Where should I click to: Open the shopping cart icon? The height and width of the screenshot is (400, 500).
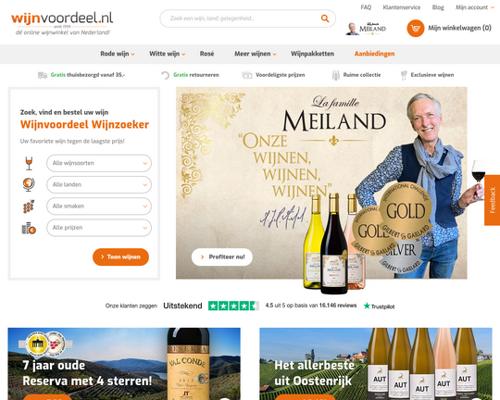415,28
